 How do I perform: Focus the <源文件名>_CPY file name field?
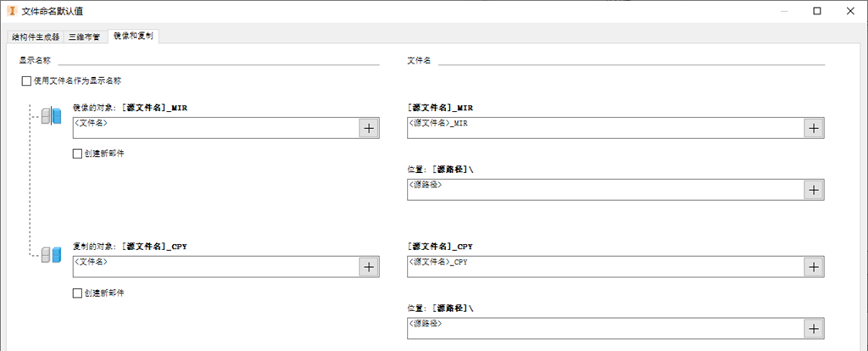(x=604, y=266)
